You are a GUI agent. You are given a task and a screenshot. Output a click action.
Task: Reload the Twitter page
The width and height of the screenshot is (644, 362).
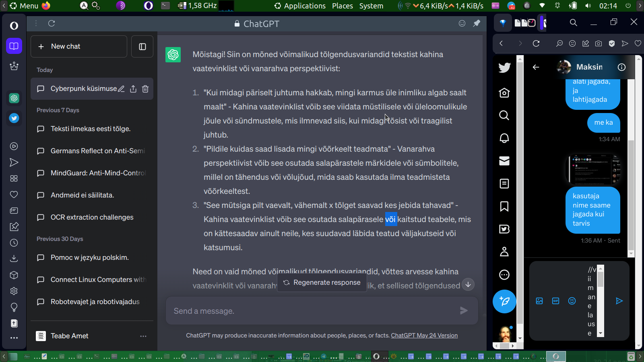point(536,43)
